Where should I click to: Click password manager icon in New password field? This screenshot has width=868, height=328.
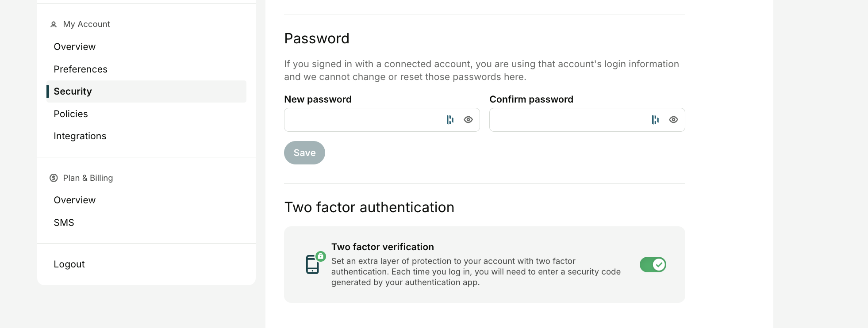pos(450,120)
